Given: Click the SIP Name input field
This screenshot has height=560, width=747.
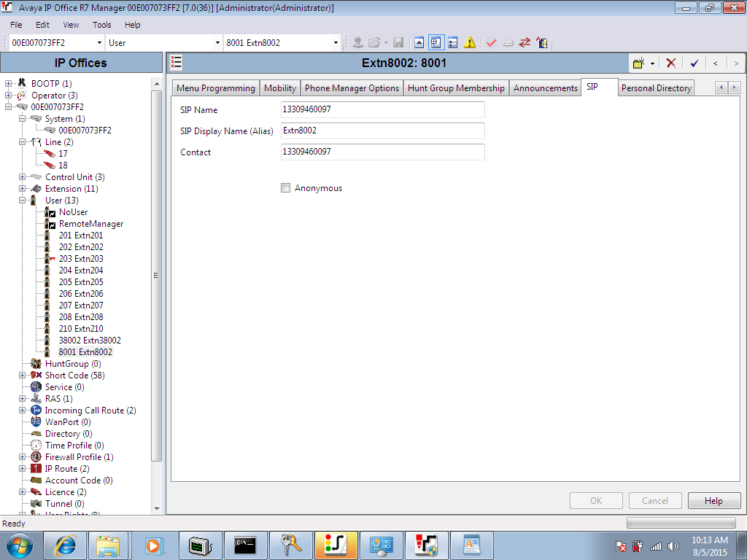Looking at the screenshot, I should [x=382, y=109].
